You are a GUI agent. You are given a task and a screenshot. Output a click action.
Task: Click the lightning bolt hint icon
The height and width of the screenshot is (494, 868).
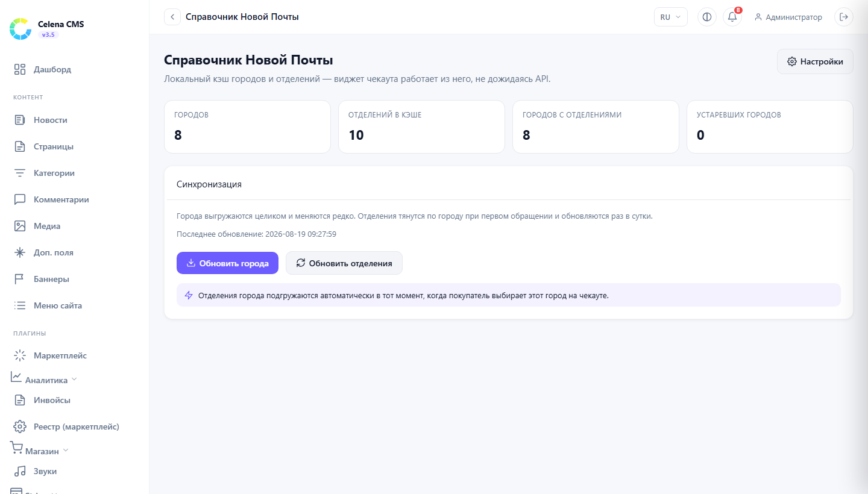[189, 295]
